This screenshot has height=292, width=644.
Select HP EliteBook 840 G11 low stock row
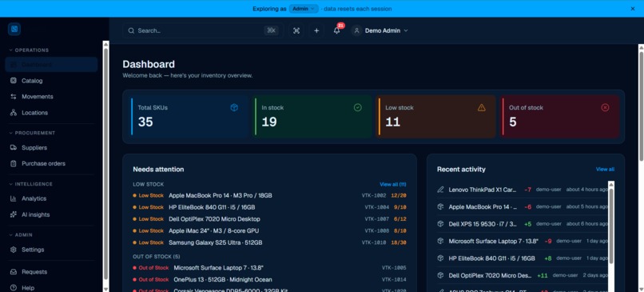click(x=269, y=207)
